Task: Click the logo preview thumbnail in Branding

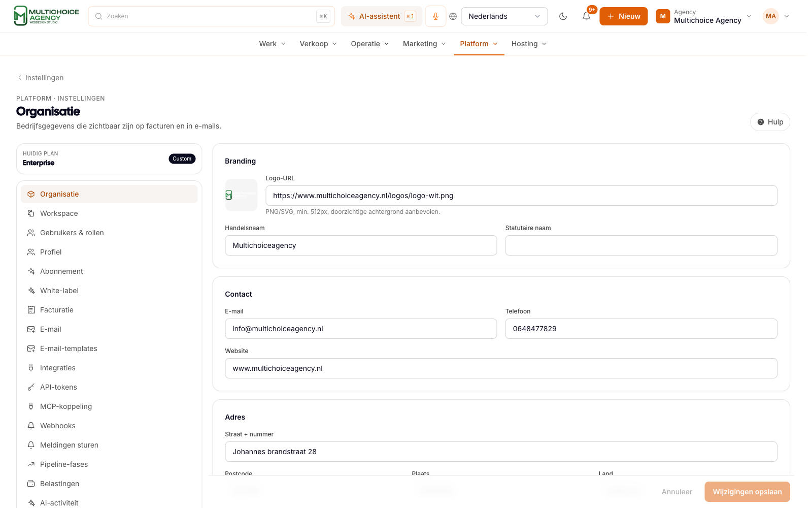Action: click(241, 195)
